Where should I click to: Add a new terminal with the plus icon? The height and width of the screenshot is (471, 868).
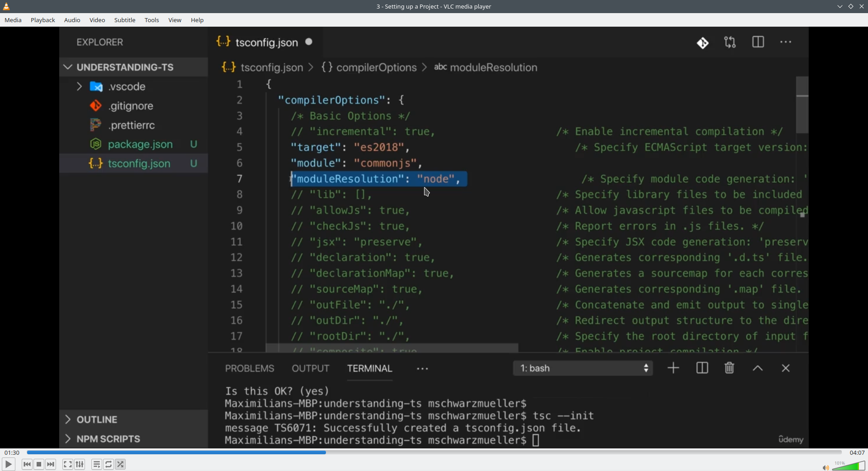pyautogui.click(x=673, y=368)
